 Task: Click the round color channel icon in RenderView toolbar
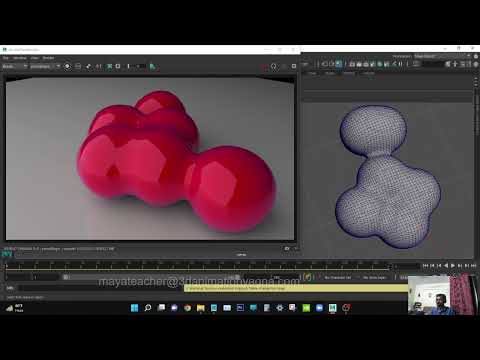click(x=67, y=66)
